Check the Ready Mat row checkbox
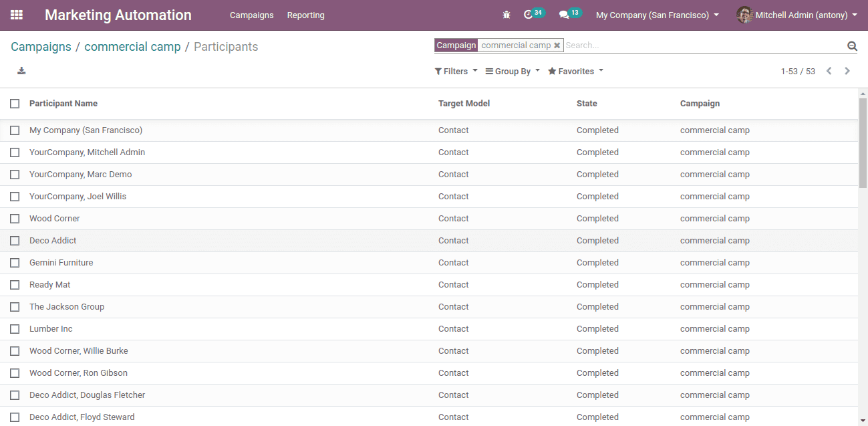The width and height of the screenshot is (868, 426). click(x=15, y=285)
